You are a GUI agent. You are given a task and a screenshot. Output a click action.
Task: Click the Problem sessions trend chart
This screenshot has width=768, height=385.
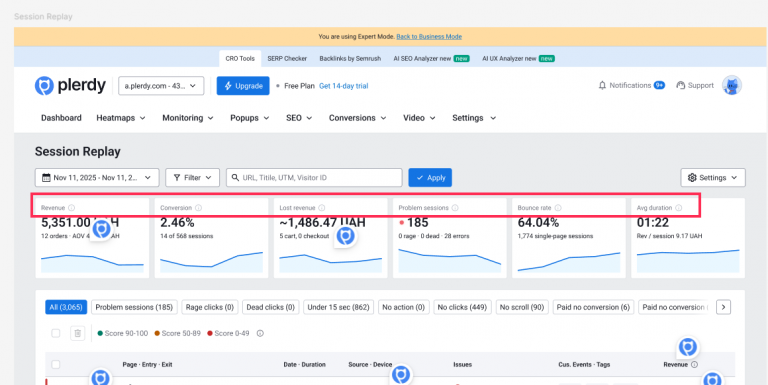click(450, 260)
